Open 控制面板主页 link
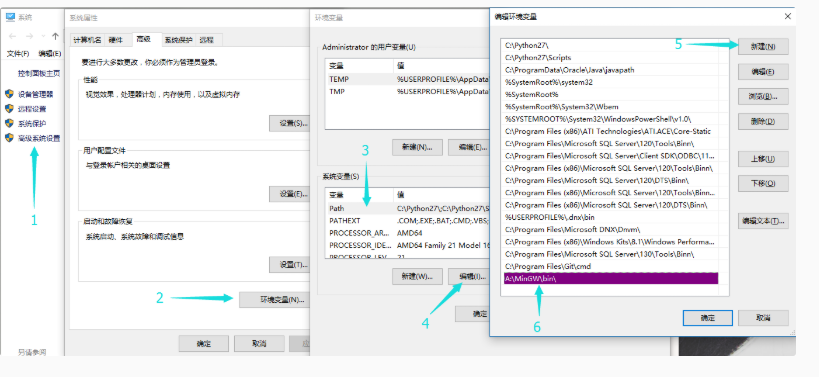The image size is (819, 377). (x=39, y=74)
